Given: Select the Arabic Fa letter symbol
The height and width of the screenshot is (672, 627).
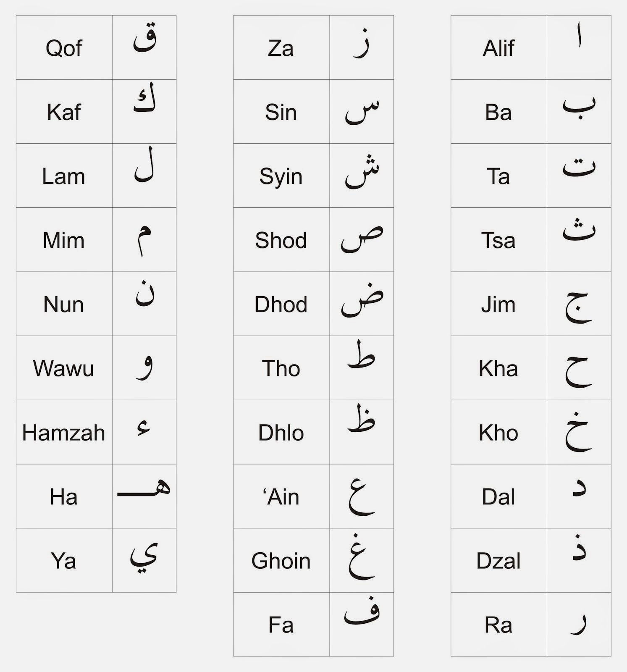Looking at the screenshot, I should [362, 612].
